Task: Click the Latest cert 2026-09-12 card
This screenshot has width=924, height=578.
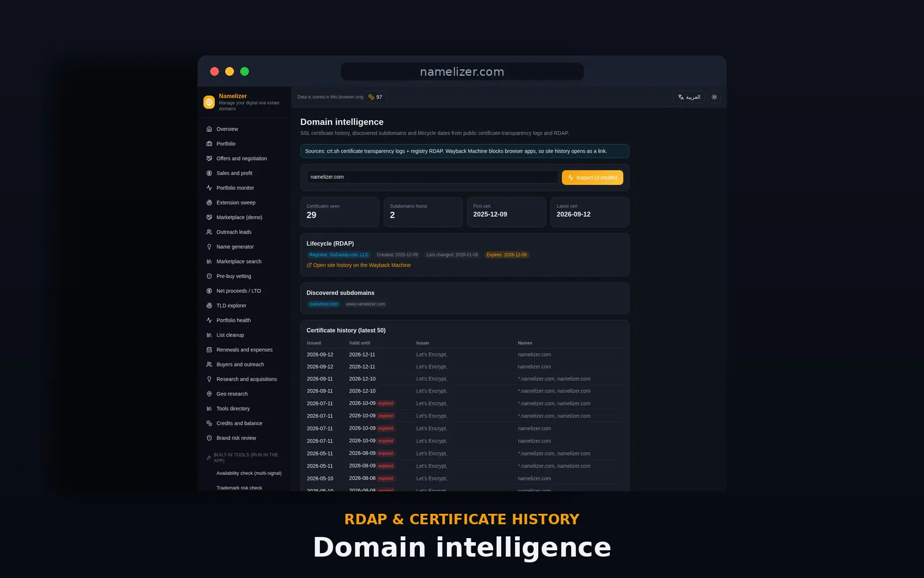Action: point(590,212)
